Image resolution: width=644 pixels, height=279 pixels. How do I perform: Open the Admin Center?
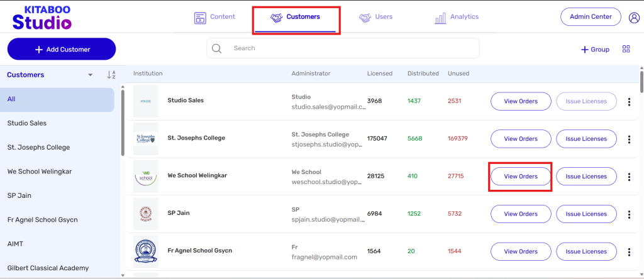[x=590, y=17]
